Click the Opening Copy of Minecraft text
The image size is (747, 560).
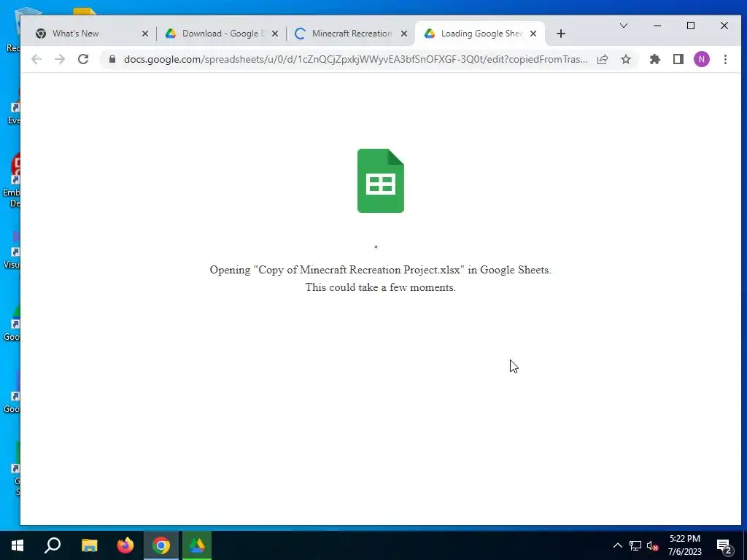tap(381, 270)
